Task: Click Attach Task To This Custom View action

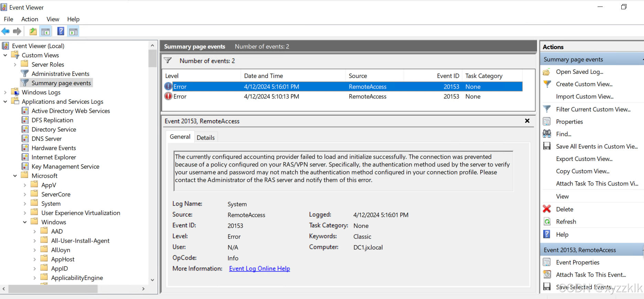Action: click(x=597, y=183)
